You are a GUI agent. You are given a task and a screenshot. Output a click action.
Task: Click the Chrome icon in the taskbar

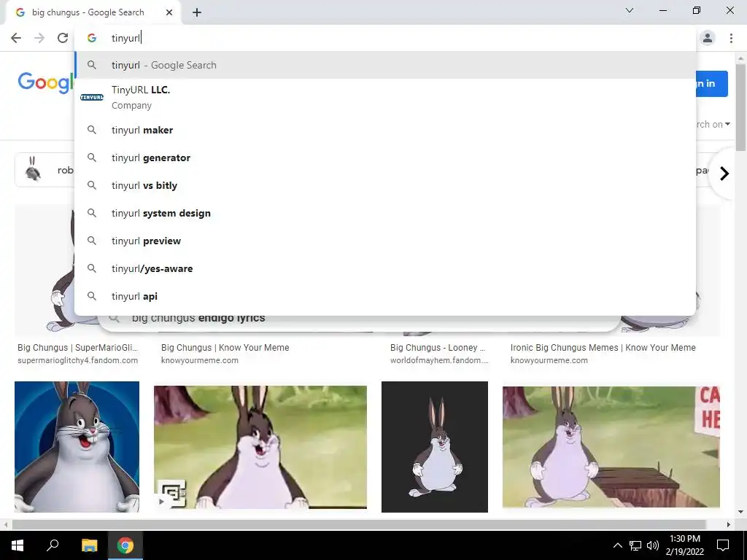(x=125, y=545)
